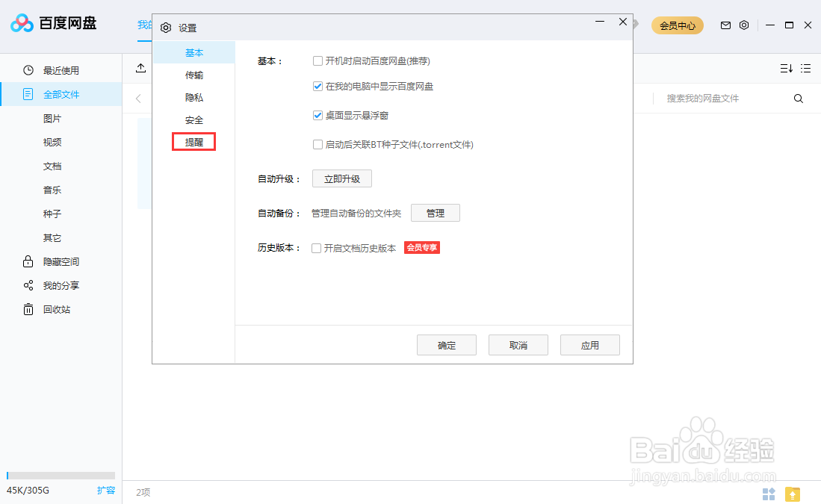Select the 基本 settings tab
Viewport: 821px width, 504px height.
(194, 53)
